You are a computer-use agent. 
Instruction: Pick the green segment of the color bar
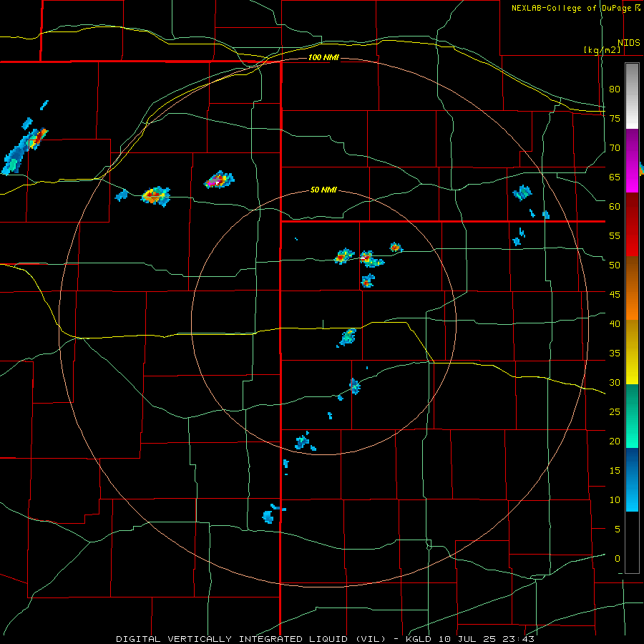(632, 416)
